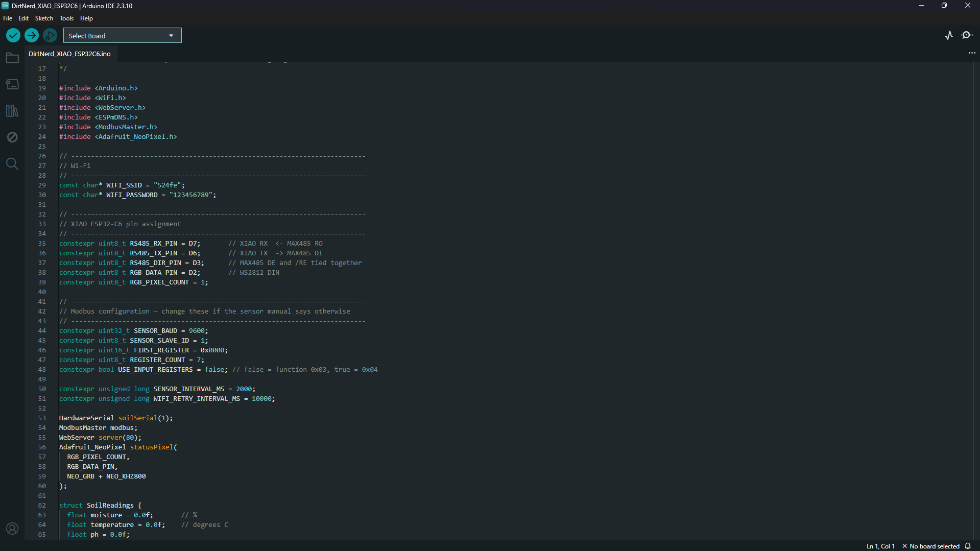Screen dimensions: 980x551
Task: Click the 'XIAO ESP32-C6 pin assignment' comment
Action: click(120, 224)
